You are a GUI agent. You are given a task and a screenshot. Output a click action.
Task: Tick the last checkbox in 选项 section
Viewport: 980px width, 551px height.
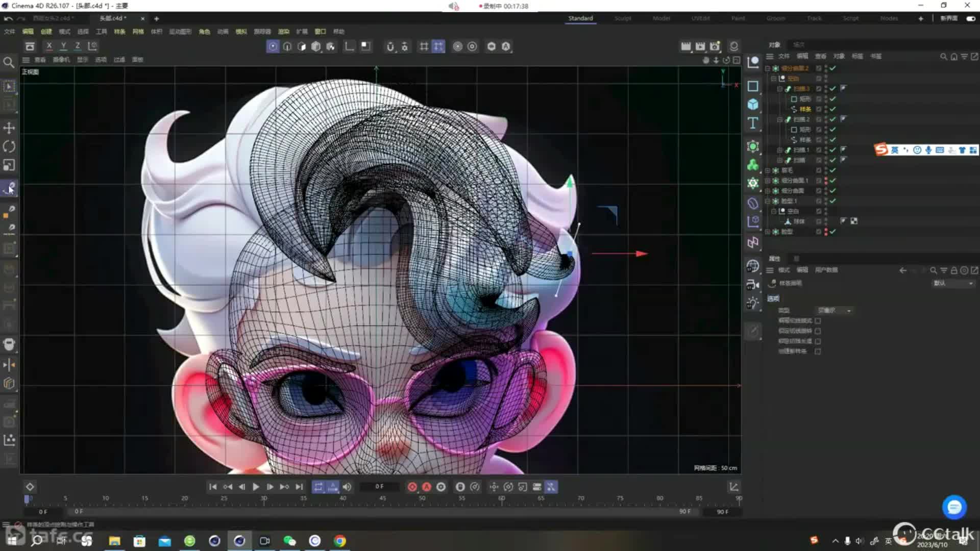click(818, 352)
